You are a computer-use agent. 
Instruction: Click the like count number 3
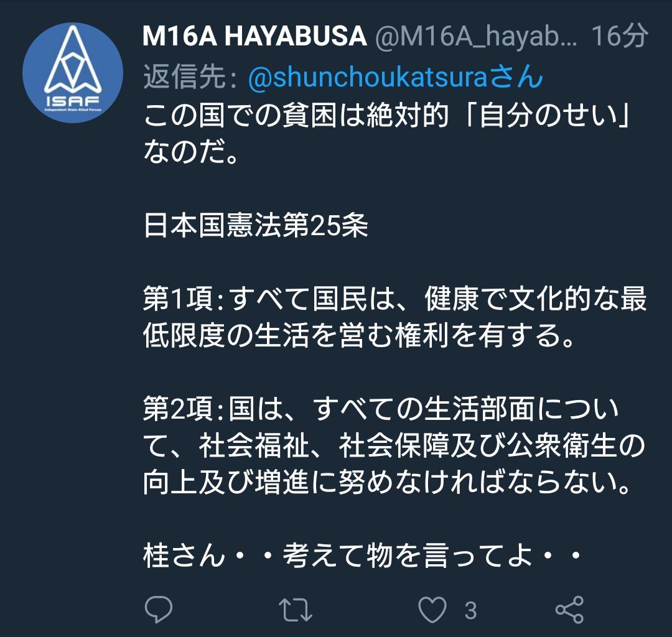(470, 610)
